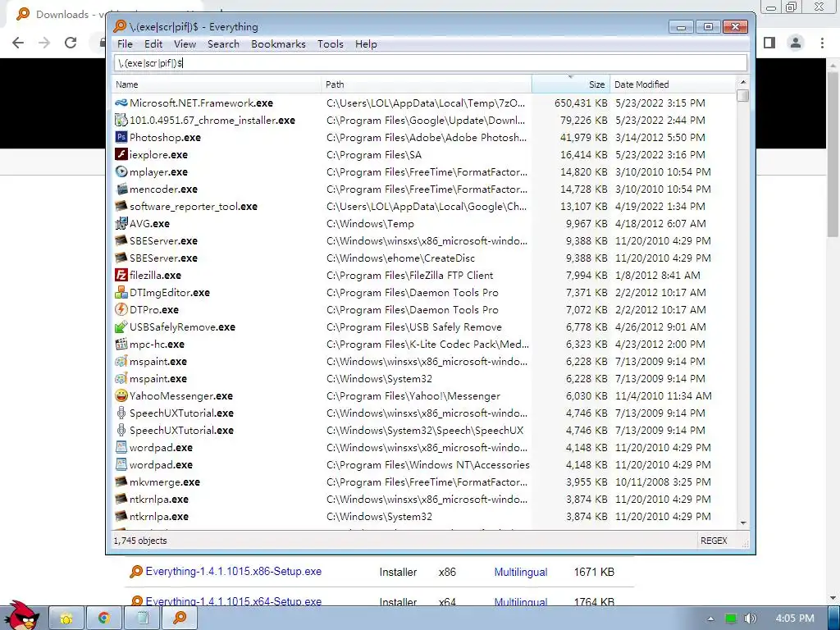Select ntkrnlpa.exe in C:\Windows\System32
This screenshot has height=630, width=840.
pos(425,517)
